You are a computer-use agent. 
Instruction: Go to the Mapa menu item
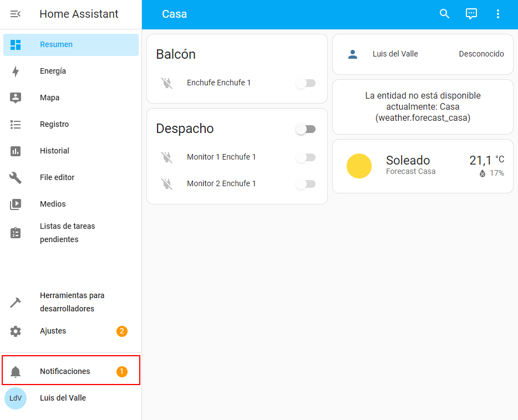coord(49,98)
